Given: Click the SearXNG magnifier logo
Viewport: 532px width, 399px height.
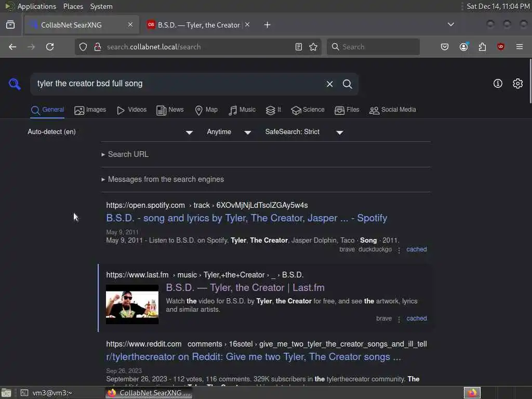Looking at the screenshot, I should [15, 84].
